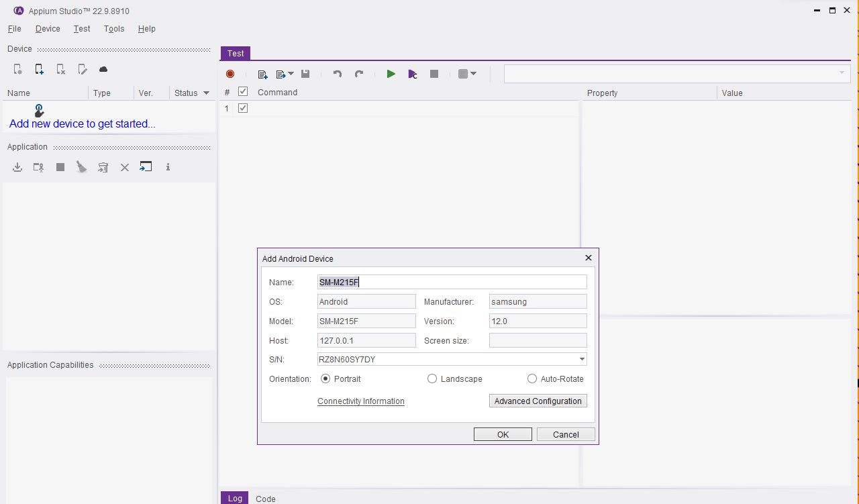The image size is (859, 504).
Task: Switch to the Log tab
Action: pos(235,498)
